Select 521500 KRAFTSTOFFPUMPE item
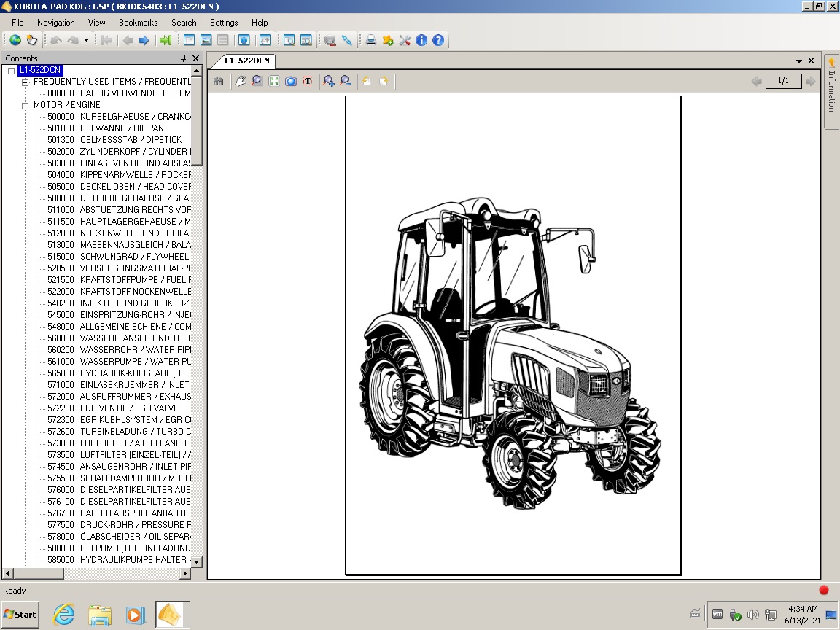This screenshot has height=630, width=840. pyautogui.click(x=119, y=280)
